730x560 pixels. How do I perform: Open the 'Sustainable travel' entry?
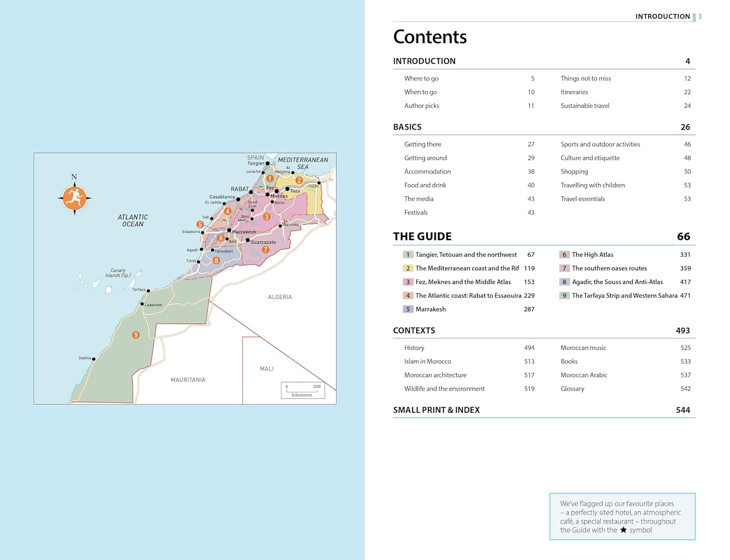[x=585, y=106]
